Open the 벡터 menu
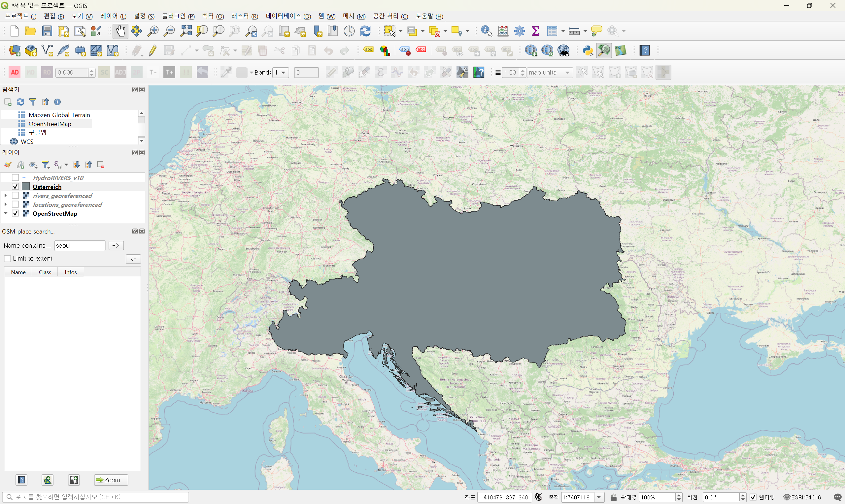 [x=213, y=16]
